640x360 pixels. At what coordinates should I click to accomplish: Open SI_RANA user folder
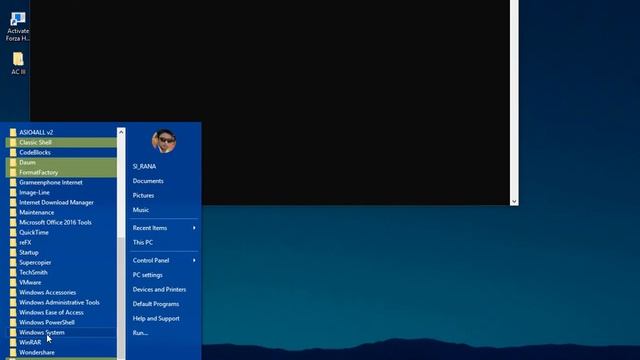(144, 167)
